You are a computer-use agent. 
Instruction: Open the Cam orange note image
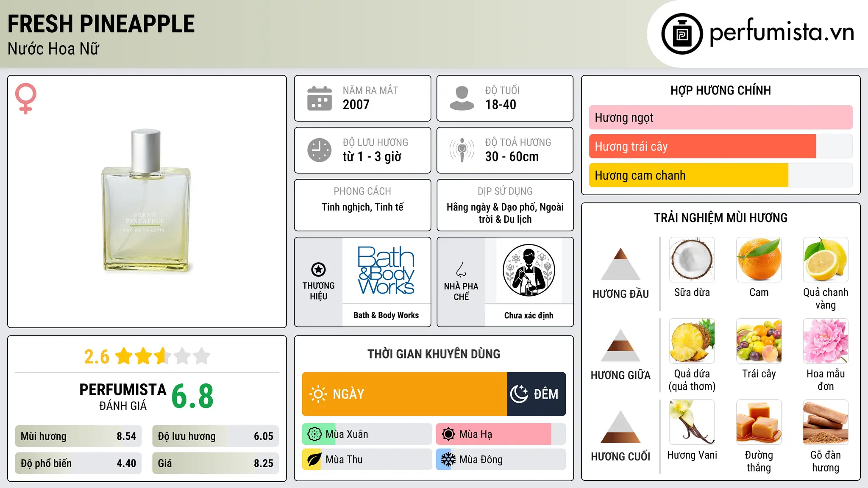coord(759,260)
